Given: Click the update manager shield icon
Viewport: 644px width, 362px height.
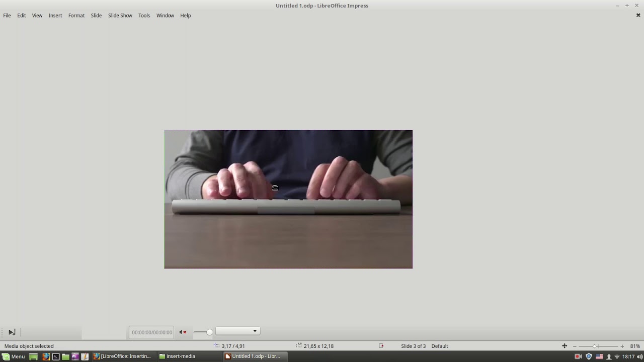Looking at the screenshot, I should 589,356.
